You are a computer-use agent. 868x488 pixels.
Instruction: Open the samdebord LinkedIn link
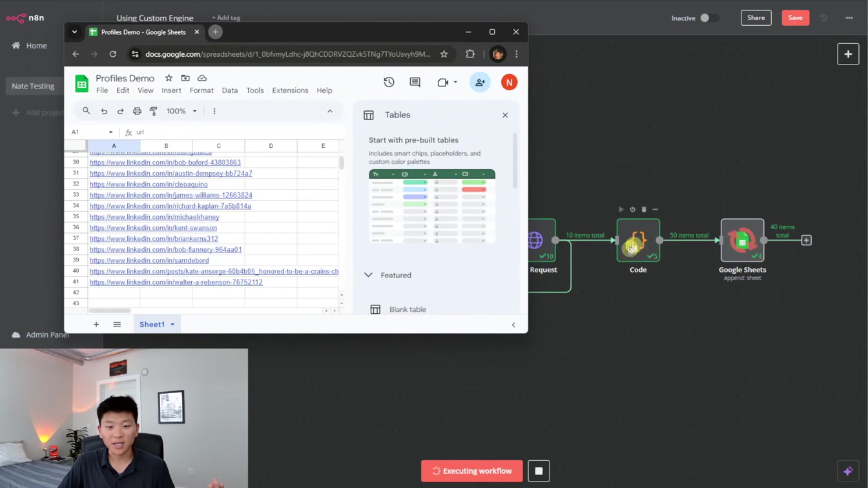pos(149,260)
